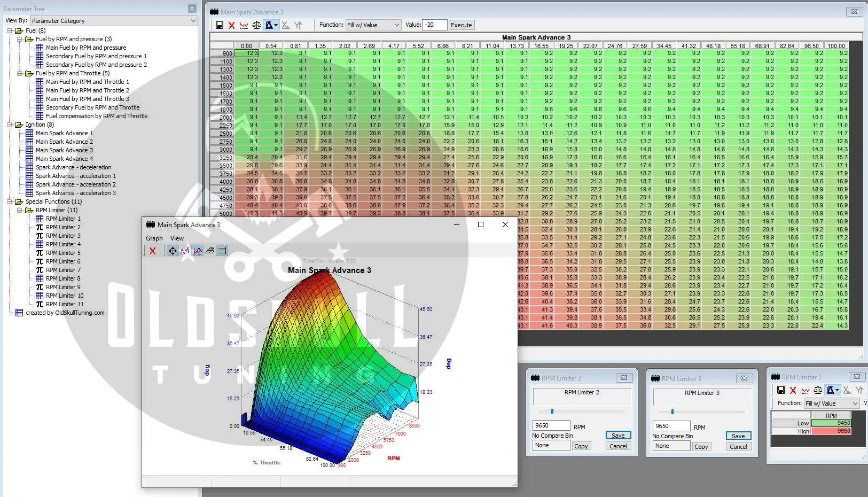This screenshot has height=497, width=868.
Task: Open the Function dropdown in Main Spark Advance 3
Action: 373,25
